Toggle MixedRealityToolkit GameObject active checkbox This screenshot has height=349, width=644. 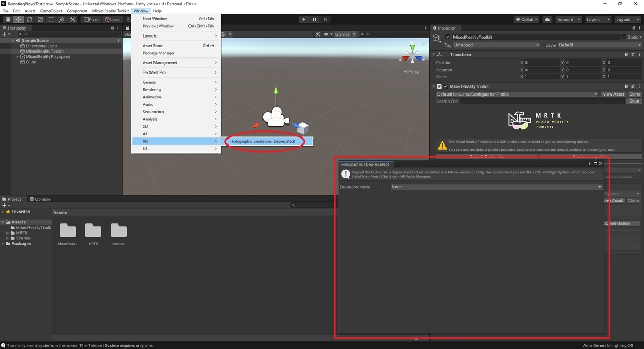[x=448, y=37]
